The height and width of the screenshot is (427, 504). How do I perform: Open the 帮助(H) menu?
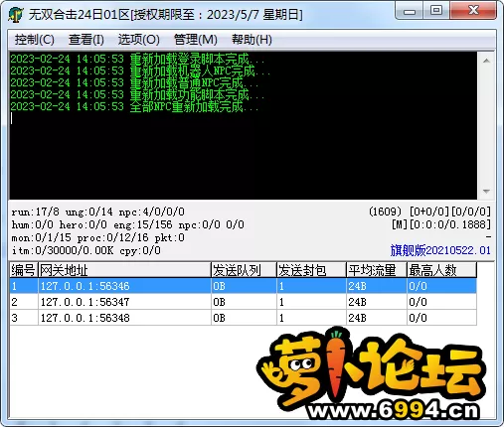click(x=252, y=40)
